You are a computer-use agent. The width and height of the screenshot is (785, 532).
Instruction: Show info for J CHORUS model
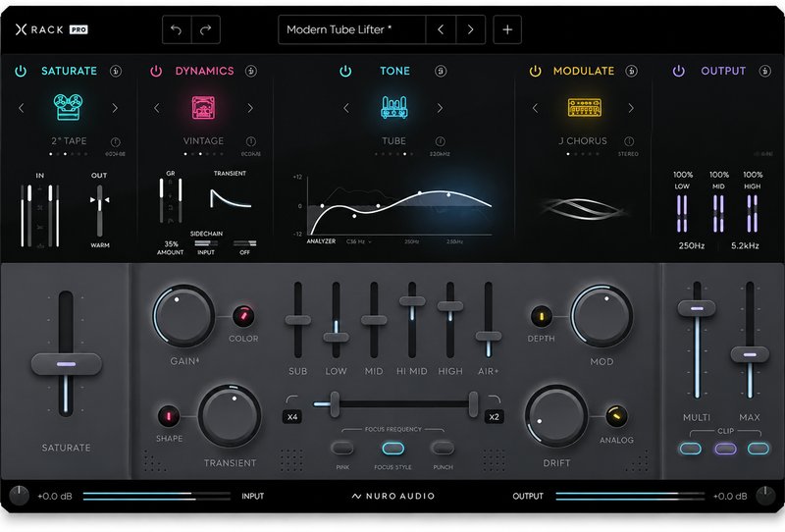(629, 141)
